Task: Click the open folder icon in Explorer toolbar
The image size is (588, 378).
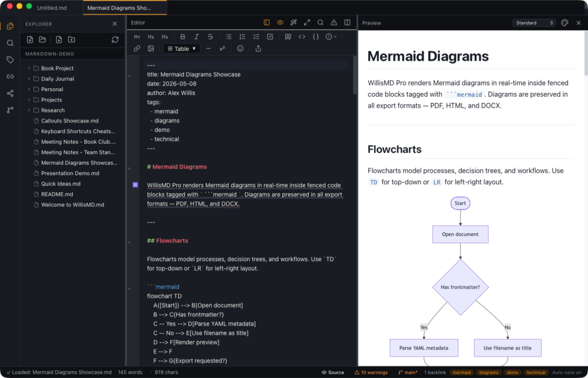Action: tap(42, 39)
